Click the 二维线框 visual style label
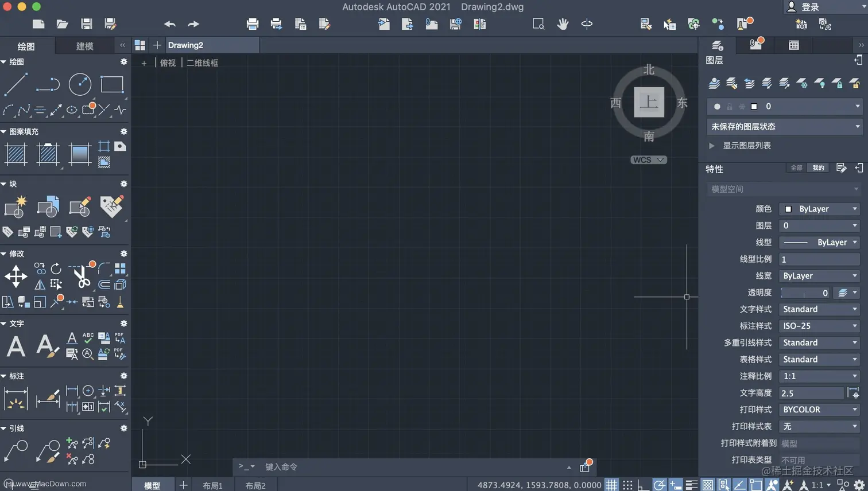 click(x=203, y=63)
